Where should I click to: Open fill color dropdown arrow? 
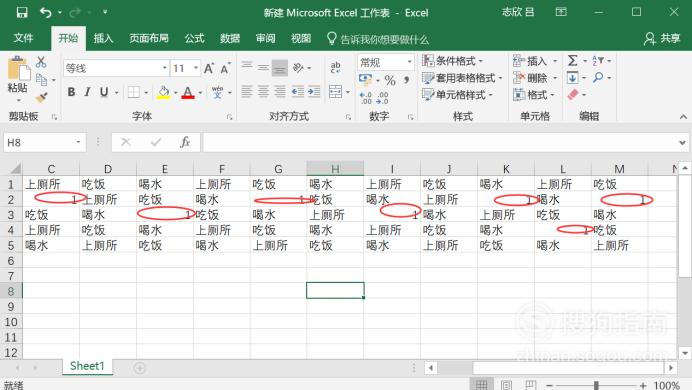[x=175, y=93]
